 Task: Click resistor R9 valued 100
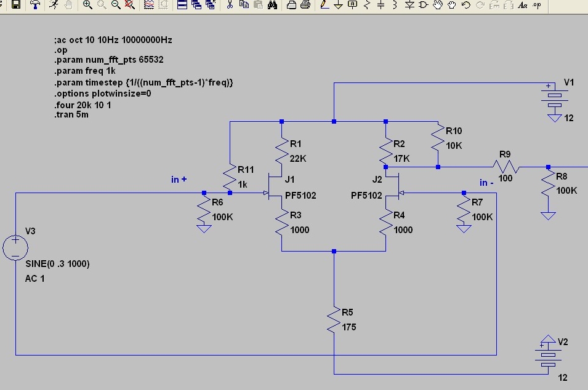pos(505,166)
